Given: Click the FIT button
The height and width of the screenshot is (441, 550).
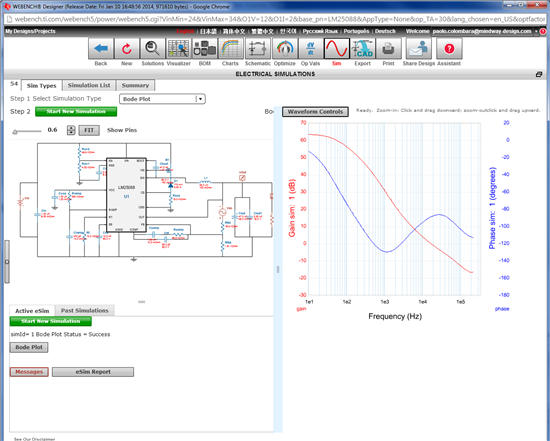Looking at the screenshot, I should pos(89,130).
